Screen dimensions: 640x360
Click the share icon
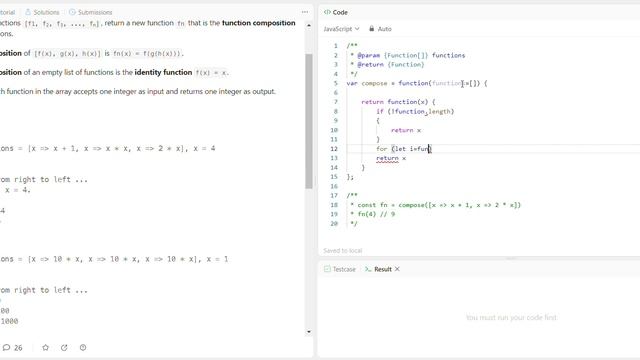64,348
